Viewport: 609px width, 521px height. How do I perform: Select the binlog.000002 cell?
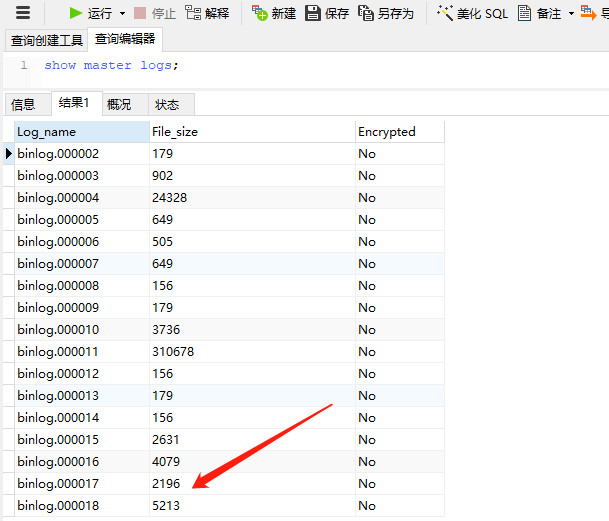(x=82, y=154)
